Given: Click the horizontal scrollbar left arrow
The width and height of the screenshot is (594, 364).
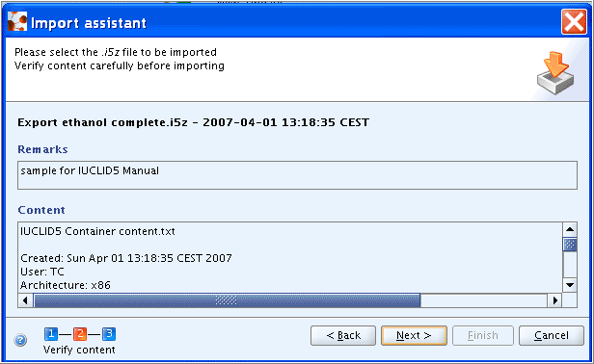Looking at the screenshot, I should (25, 300).
